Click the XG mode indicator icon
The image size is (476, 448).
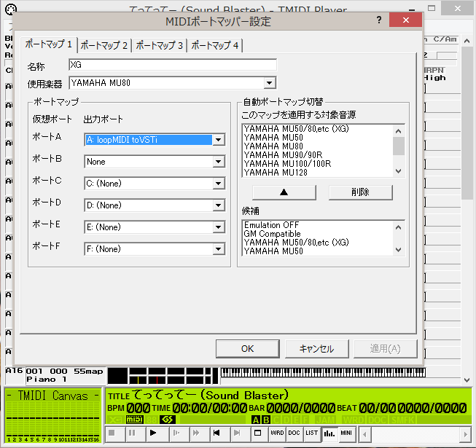[114, 420]
